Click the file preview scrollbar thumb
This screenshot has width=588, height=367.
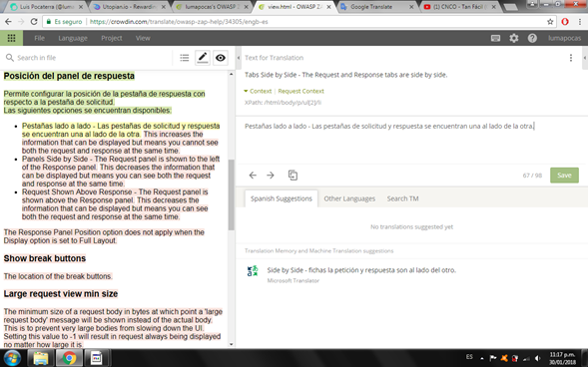point(231,194)
